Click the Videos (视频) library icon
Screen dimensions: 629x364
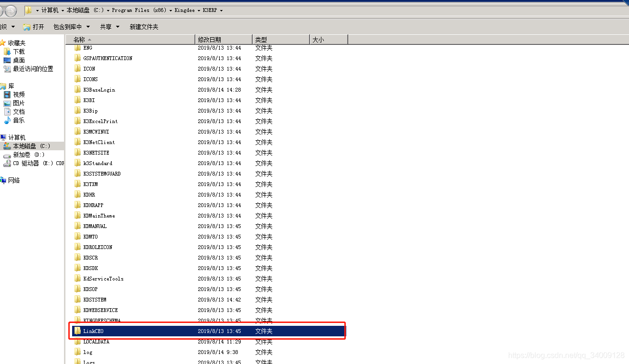click(x=7, y=94)
